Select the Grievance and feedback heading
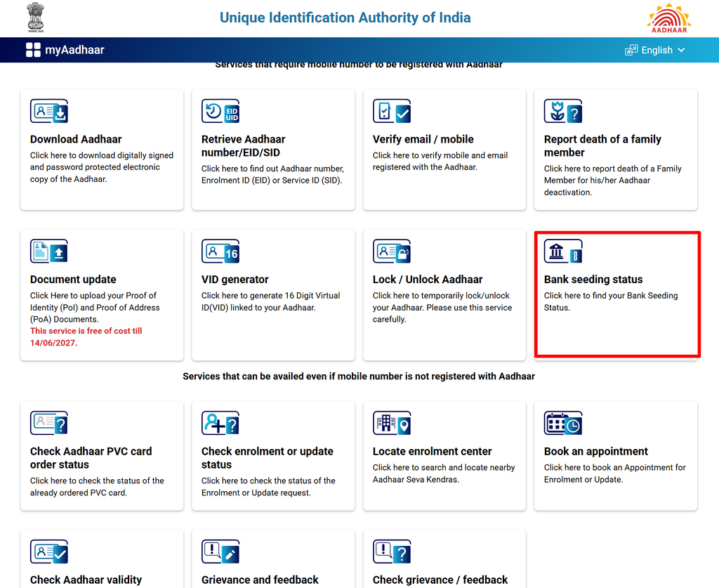The width and height of the screenshot is (719, 588). click(260, 580)
